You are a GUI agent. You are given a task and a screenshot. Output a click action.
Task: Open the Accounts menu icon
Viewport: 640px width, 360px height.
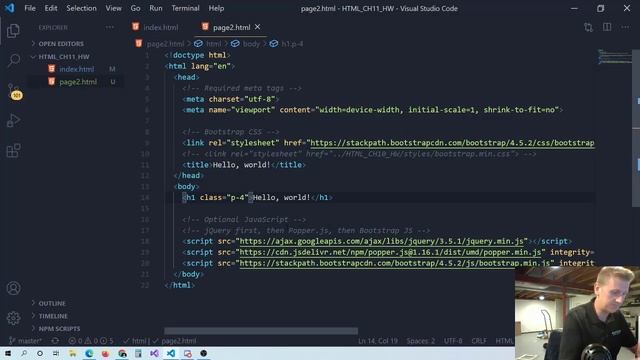tap(13, 288)
